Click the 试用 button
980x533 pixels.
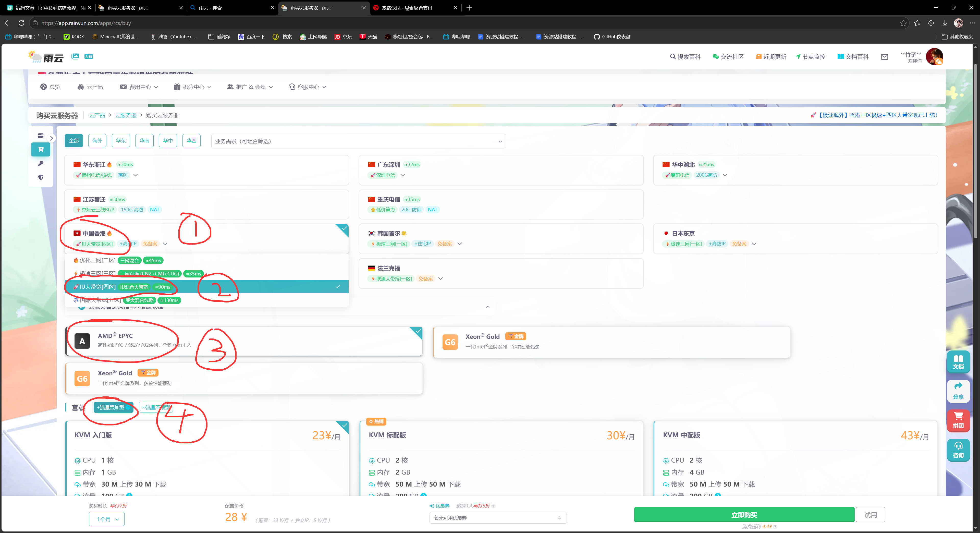click(871, 515)
